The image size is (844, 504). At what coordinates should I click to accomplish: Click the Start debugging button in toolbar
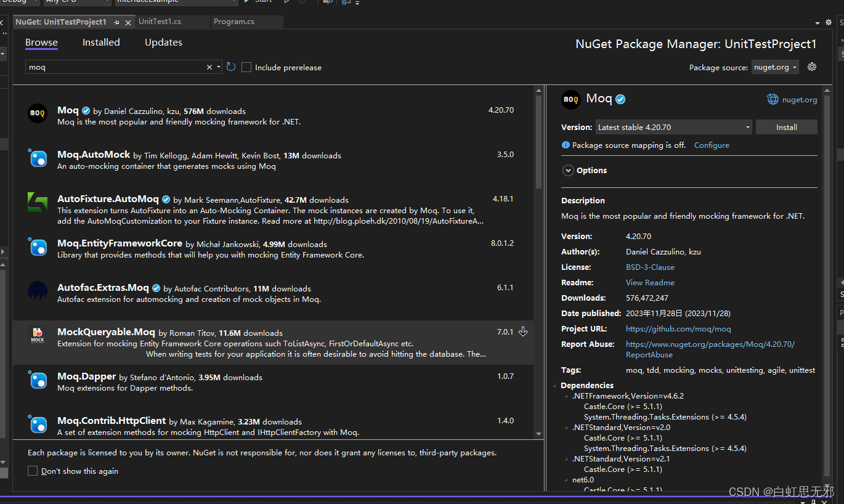click(x=258, y=2)
